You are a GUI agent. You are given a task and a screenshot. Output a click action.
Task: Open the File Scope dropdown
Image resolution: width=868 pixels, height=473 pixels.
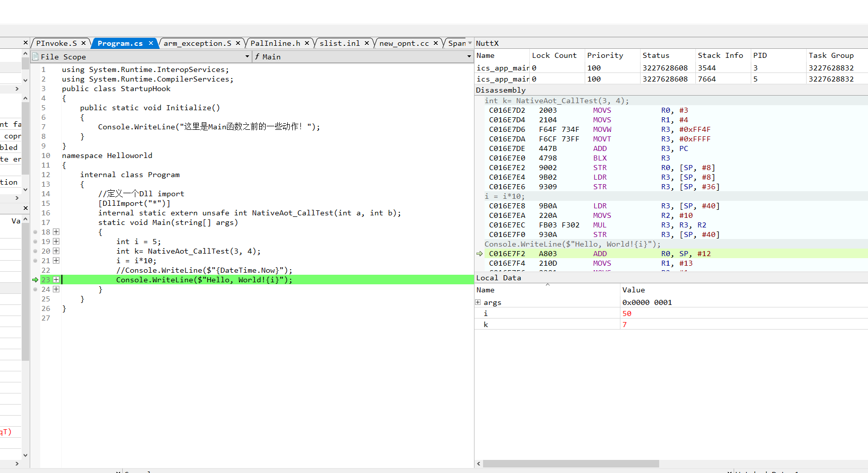247,57
